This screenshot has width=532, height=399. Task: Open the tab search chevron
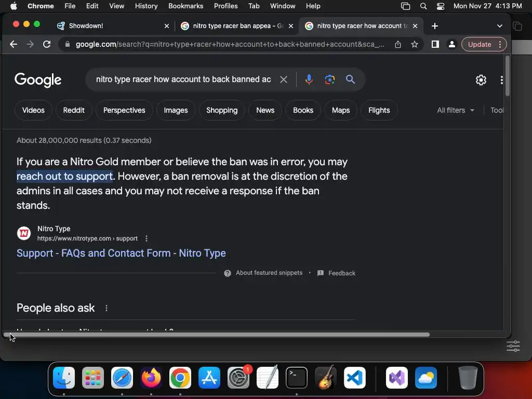pos(499,26)
